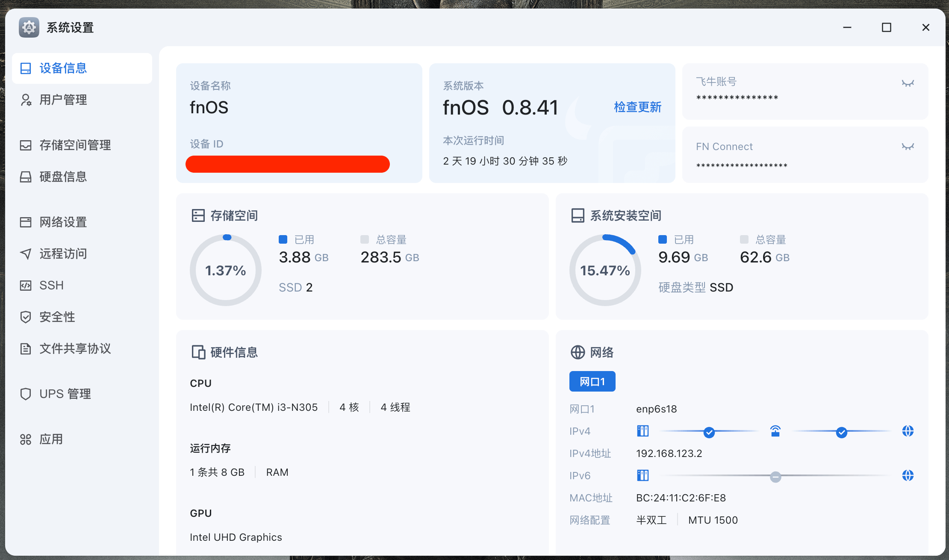Viewport: 949px width, 560px height.
Task: Click the 应用 apps grid icon
Action: coord(26,439)
